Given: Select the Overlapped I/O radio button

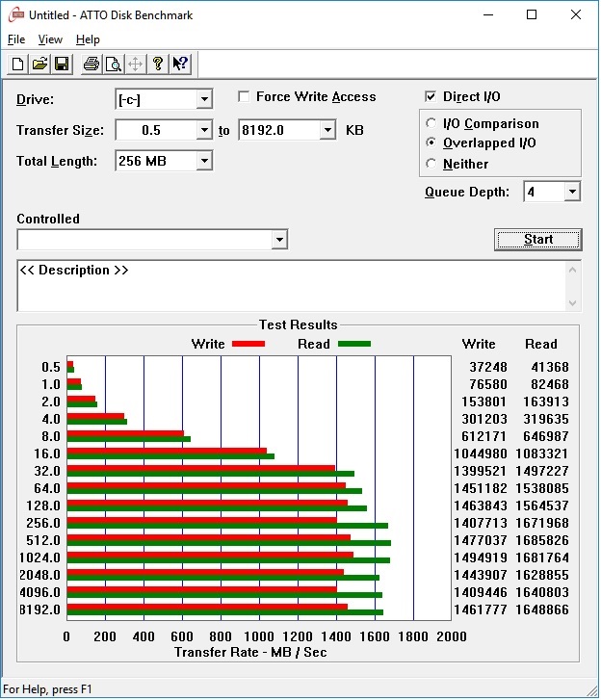Looking at the screenshot, I should point(431,143).
